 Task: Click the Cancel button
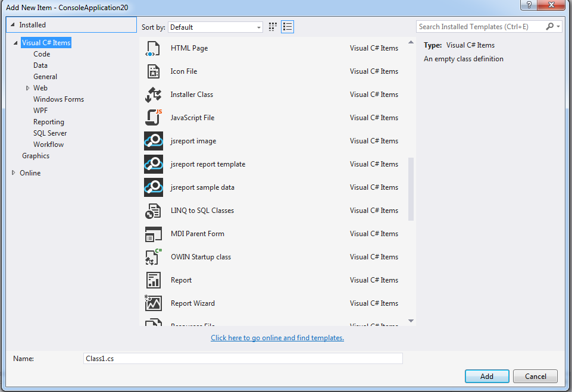tap(536, 377)
